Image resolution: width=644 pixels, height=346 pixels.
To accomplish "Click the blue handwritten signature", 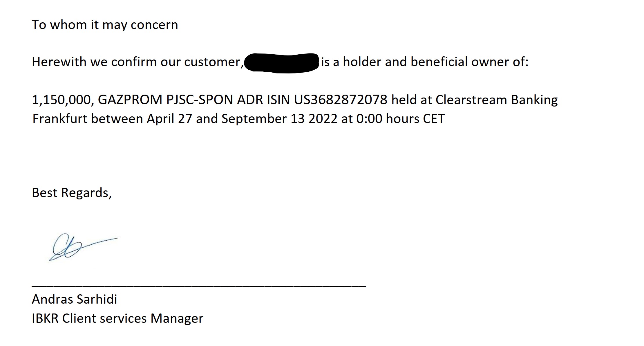I will tap(84, 247).
